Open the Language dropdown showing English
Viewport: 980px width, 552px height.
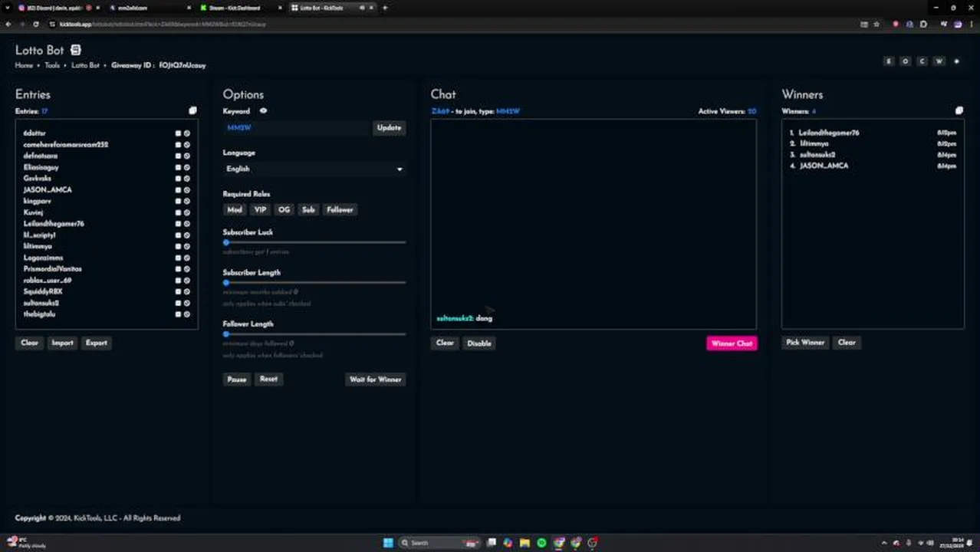click(314, 169)
